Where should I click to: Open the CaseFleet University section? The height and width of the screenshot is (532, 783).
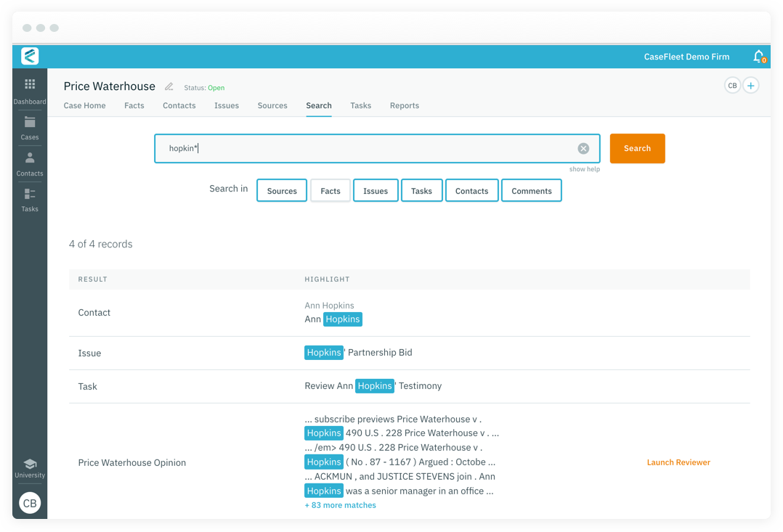point(30,467)
